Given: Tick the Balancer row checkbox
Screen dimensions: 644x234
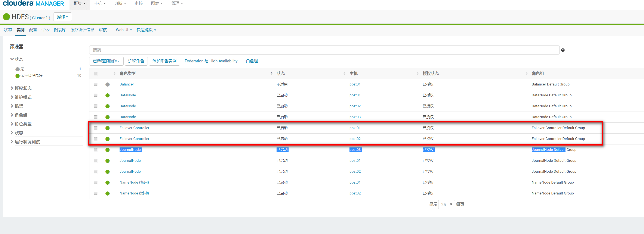Looking at the screenshot, I should coord(96,84).
